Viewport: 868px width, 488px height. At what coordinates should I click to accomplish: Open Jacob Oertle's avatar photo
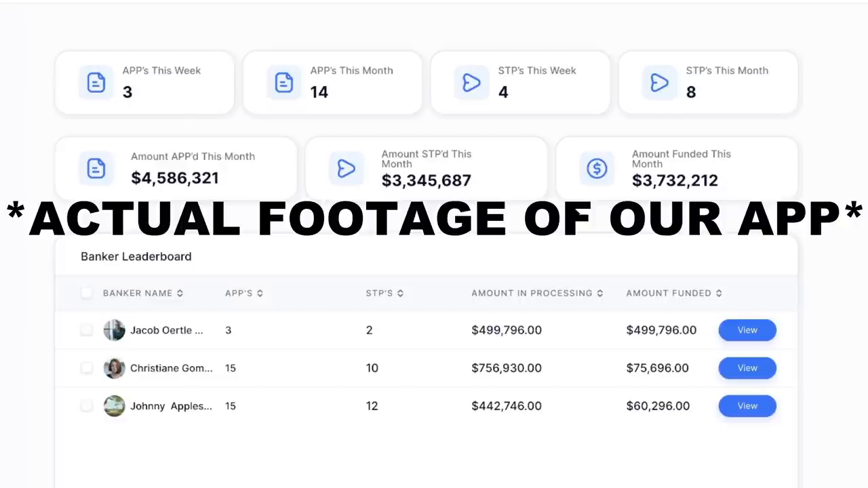click(x=114, y=330)
